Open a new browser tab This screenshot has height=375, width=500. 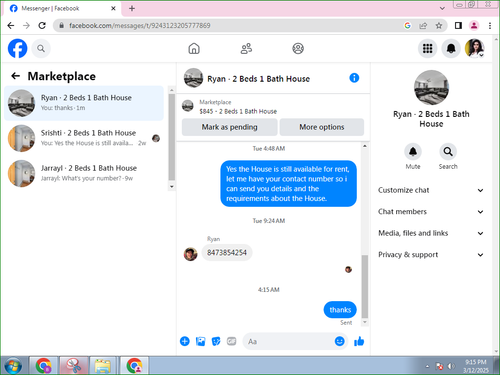tap(132, 8)
